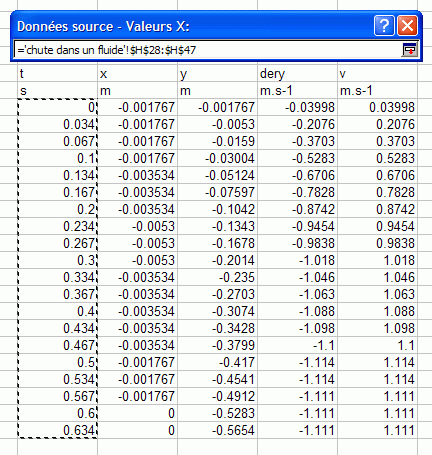Click y cell showing -0.235
Viewport: 432px width, 455px height.
[x=217, y=277]
